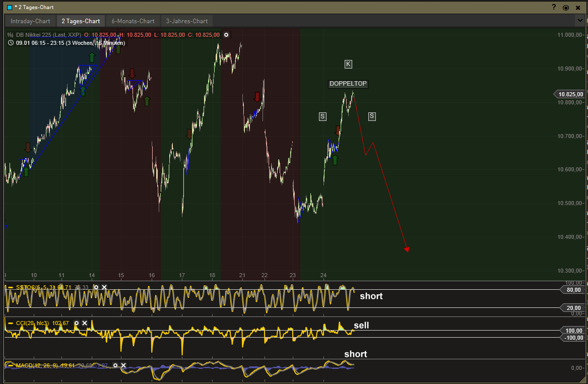Click date label 24 on the time axis

click(x=323, y=275)
